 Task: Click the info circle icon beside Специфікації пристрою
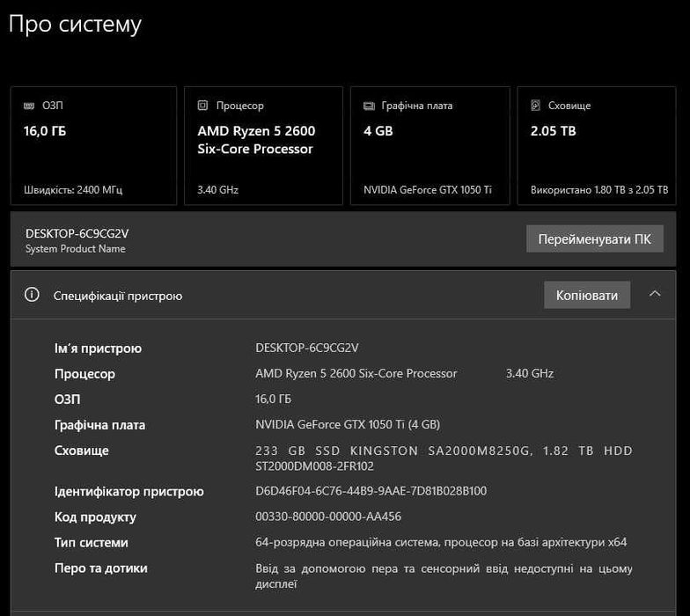32,294
